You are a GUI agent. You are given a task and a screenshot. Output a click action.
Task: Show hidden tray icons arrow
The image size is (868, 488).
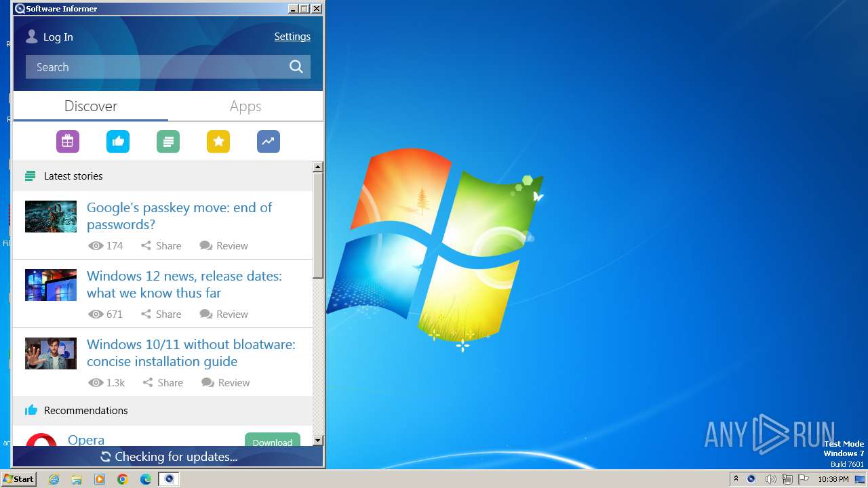pyautogui.click(x=736, y=479)
